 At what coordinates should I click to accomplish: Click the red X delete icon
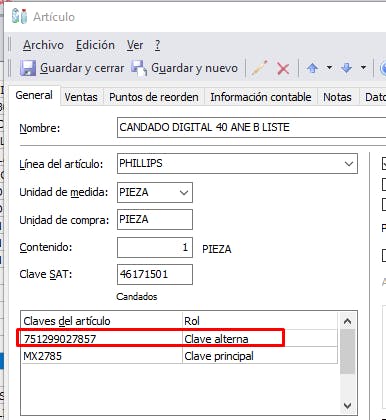pos(283,69)
